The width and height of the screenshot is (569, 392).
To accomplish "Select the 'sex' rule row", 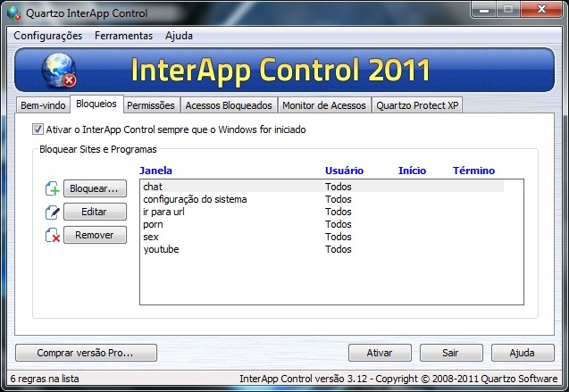I will [x=322, y=237].
